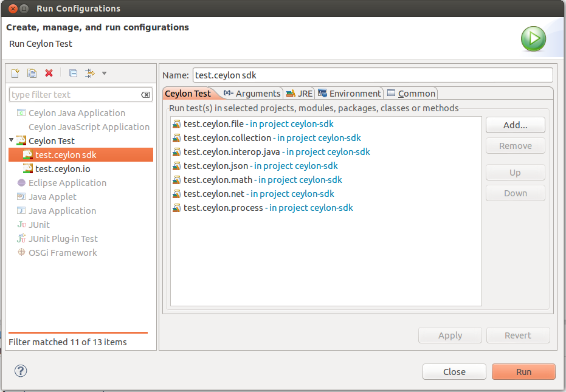Click into the Name input field
The image size is (566, 392).
(373, 75)
